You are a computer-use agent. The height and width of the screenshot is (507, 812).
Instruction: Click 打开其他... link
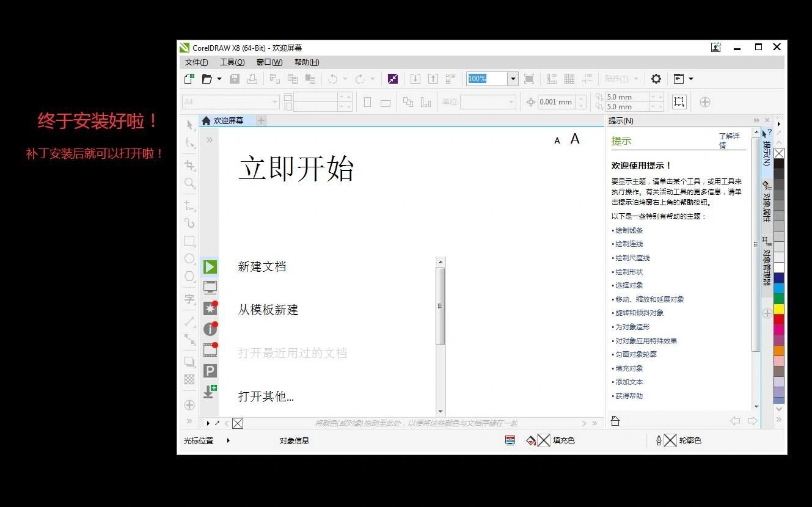pyautogui.click(x=266, y=396)
